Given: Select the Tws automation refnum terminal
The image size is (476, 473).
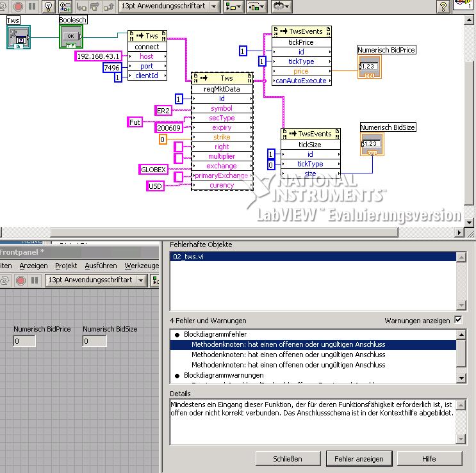Looking at the screenshot, I should click(19, 37).
